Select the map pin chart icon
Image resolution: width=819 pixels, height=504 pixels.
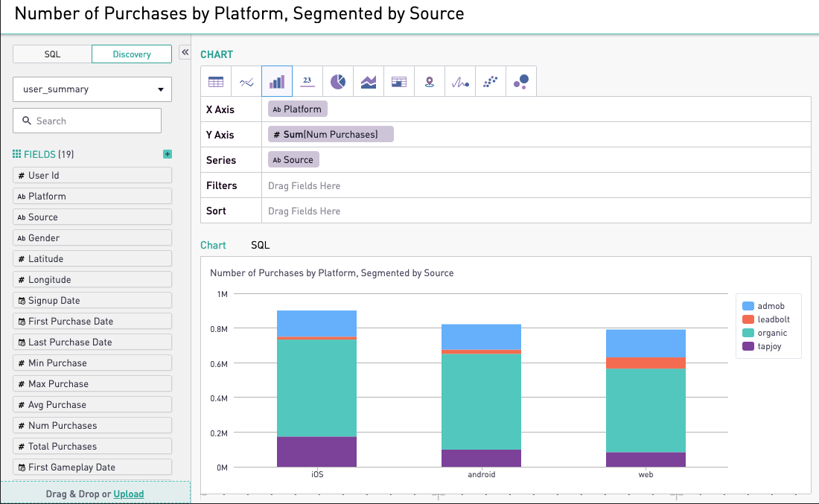pyautogui.click(x=430, y=82)
